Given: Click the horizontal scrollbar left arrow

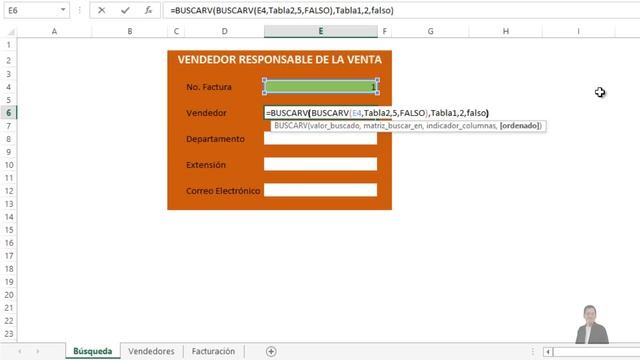Looking at the screenshot, I should pyautogui.click(x=548, y=351).
